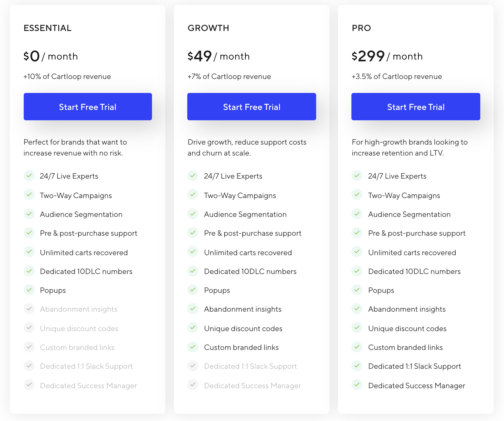Click the Audience Segmentation checkmark under Pro
This screenshot has height=421, width=504.
[357, 214]
